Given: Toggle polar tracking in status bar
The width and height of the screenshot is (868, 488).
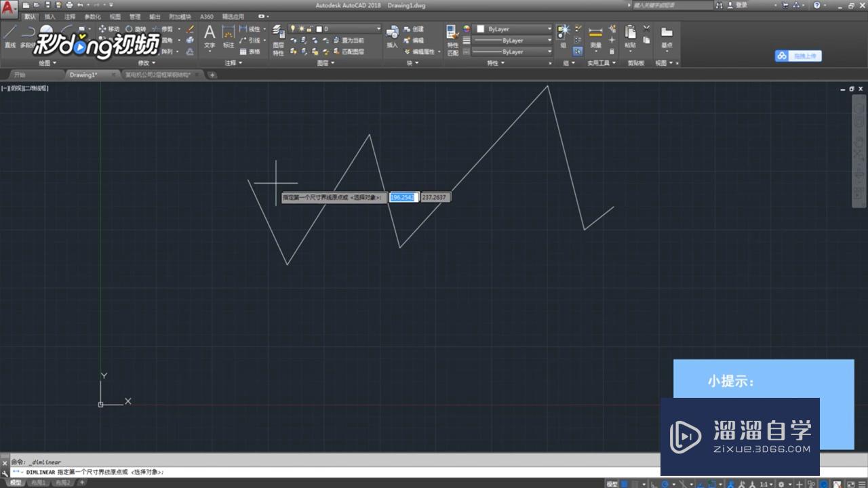Looking at the screenshot, I should tap(665, 484).
